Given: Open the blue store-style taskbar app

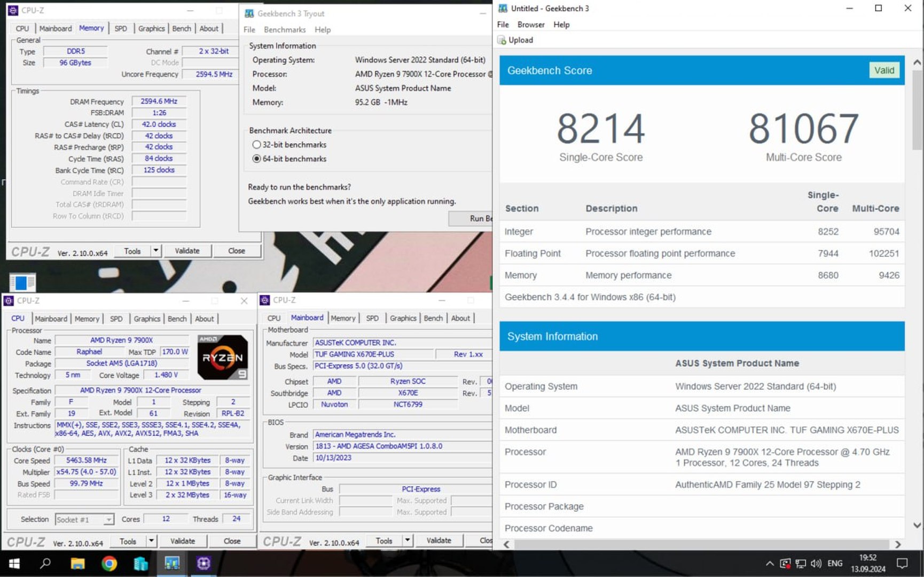Looking at the screenshot, I should 140,563.
